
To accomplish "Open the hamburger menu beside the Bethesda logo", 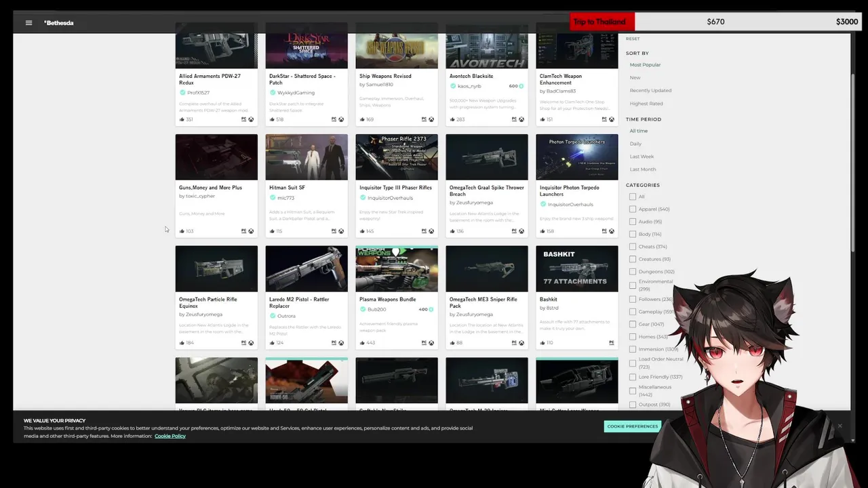I will click(x=28, y=22).
